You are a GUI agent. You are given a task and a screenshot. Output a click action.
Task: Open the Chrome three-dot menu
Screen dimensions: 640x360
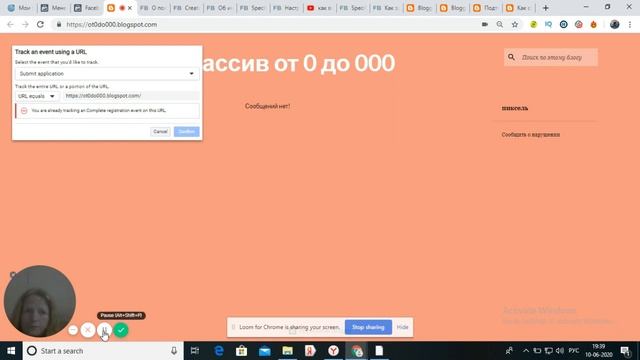(630, 24)
